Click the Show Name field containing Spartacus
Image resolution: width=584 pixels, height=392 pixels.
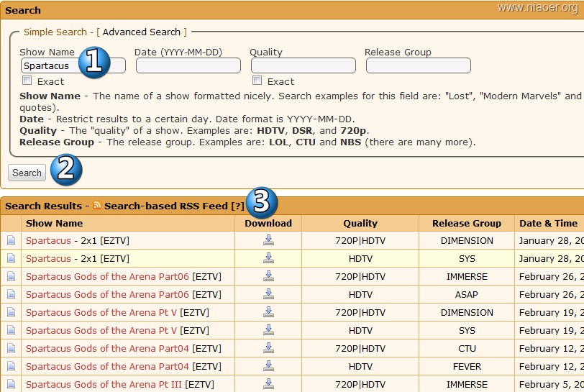[50, 65]
